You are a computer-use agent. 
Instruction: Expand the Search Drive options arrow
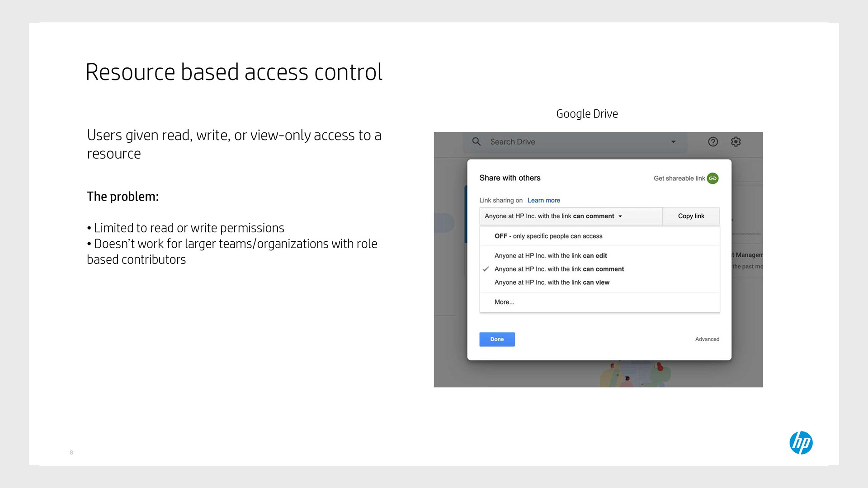673,142
